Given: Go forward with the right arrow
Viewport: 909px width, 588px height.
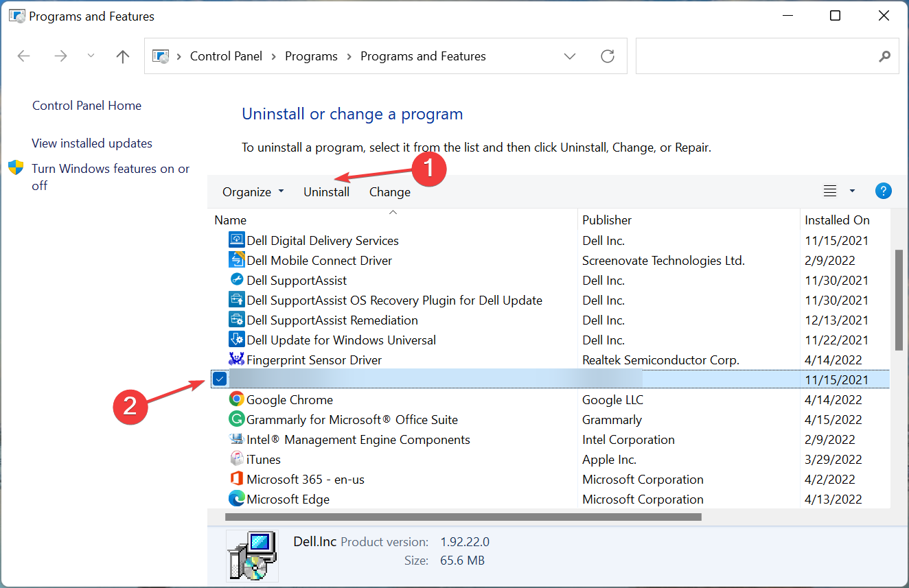Looking at the screenshot, I should click(x=60, y=56).
